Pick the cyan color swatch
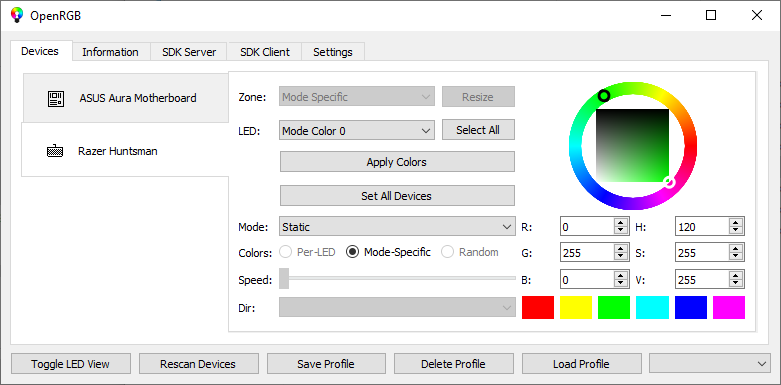Viewport: 781px width, 385px height. (x=652, y=307)
